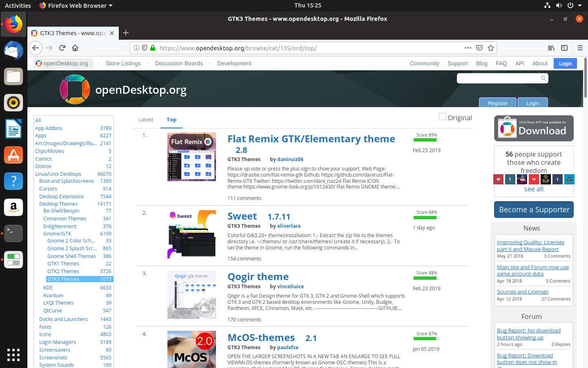Image resolution: width=588 pixels, height=368 pixels.
Task: Save page to Pocket icon
Action: click(479, 48)
